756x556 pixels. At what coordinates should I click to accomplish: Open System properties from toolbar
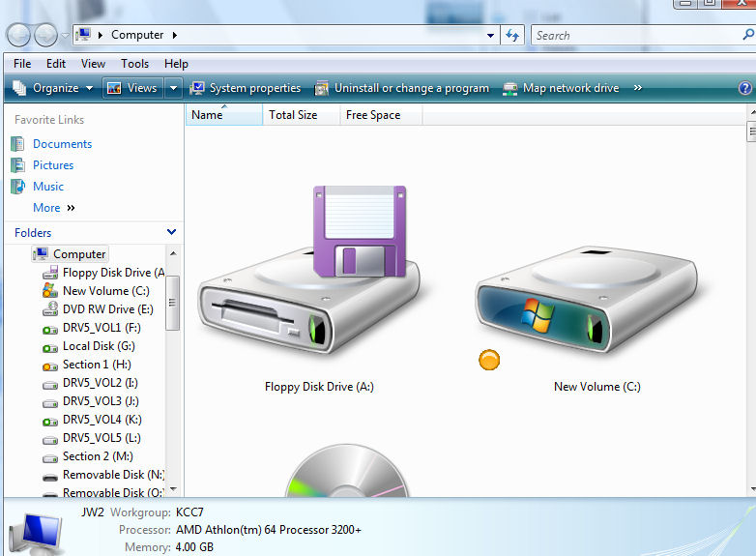tap(245, 88)
